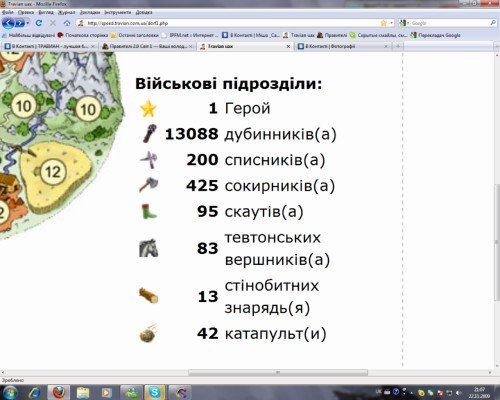Click the scout green boot icon
The image size is (500, 400).
148,212
